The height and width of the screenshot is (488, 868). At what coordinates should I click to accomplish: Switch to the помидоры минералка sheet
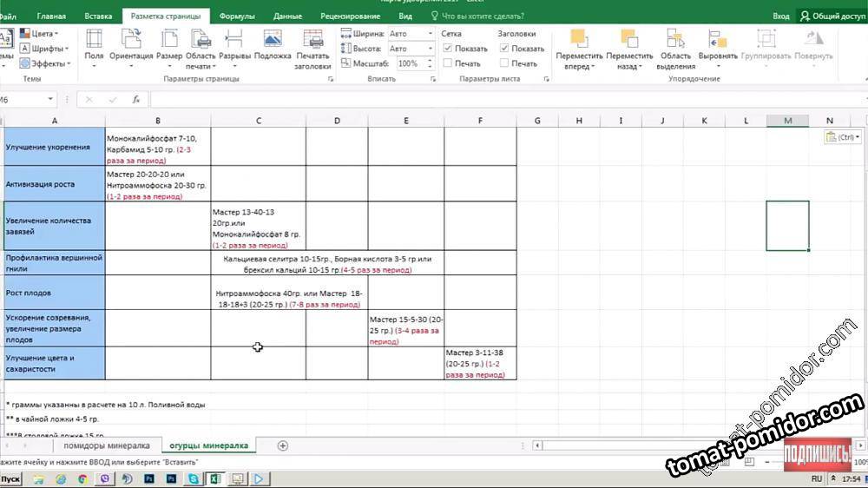(106, 445)
